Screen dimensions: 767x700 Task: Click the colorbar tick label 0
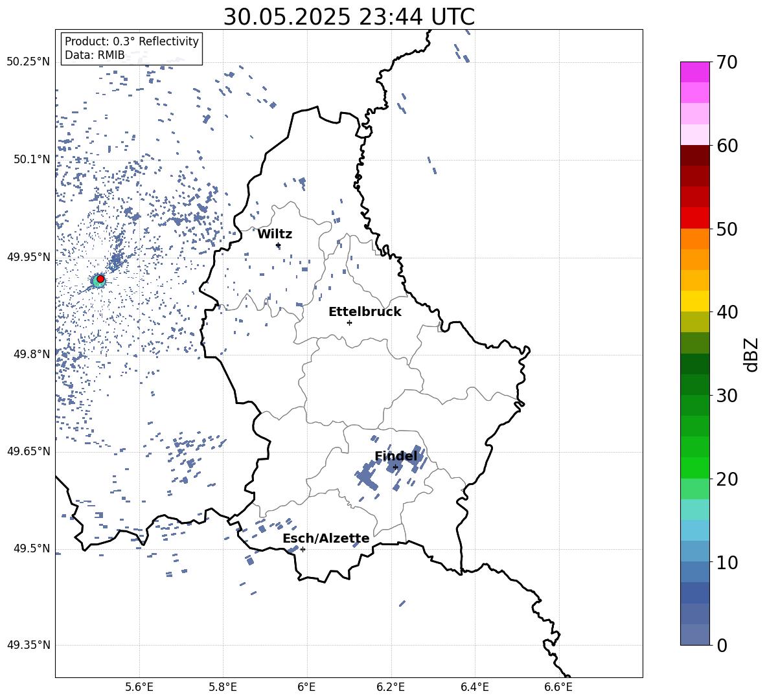tap(722, 645)
